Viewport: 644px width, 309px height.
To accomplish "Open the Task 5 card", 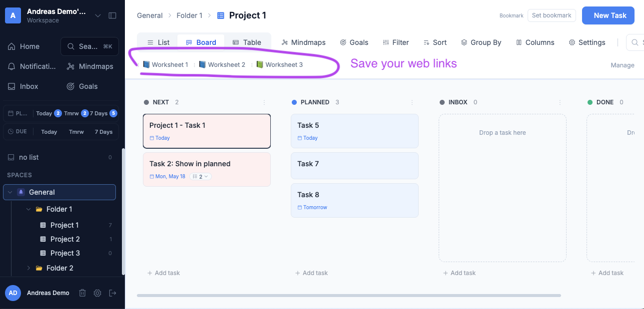I will pyautogui.click(x=355, y=131).
